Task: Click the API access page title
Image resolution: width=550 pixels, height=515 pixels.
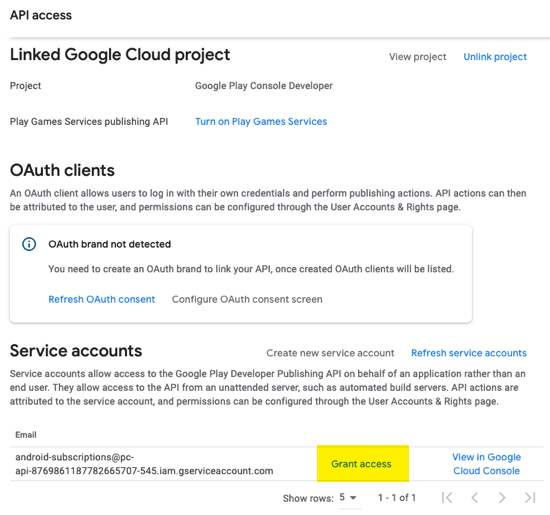Action: click(41, 15)
